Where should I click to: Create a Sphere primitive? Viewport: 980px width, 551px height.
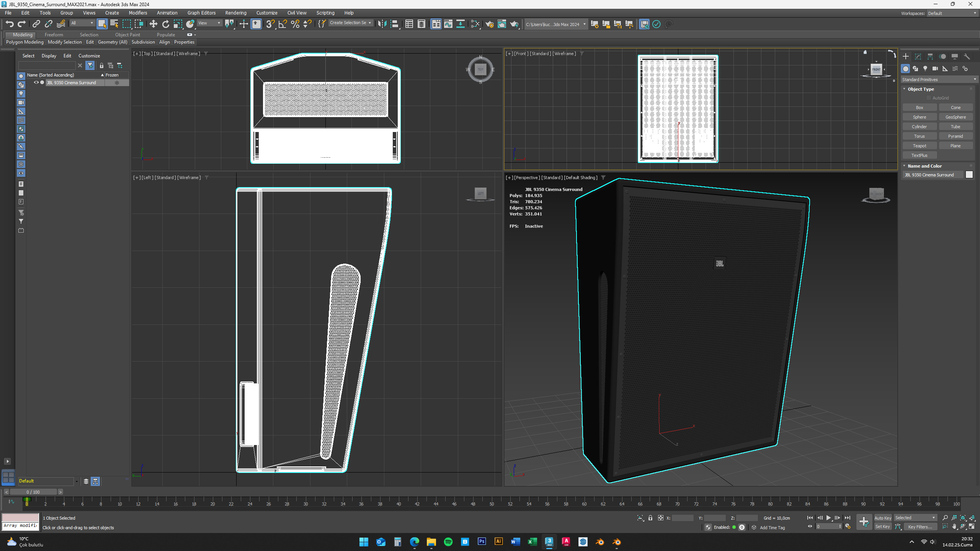click(x=920, y=117)
